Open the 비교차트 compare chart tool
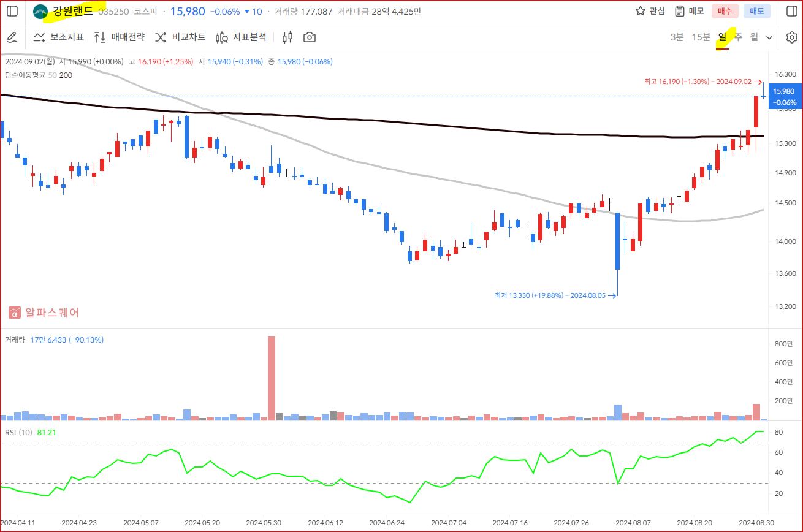Image resolution: width=803 pixels, height=532 pixels. click(x=180, y=37)
